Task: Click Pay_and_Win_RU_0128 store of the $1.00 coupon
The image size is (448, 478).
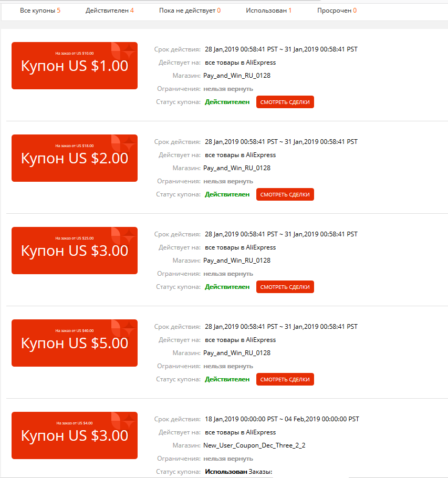Action: [237, 76]
